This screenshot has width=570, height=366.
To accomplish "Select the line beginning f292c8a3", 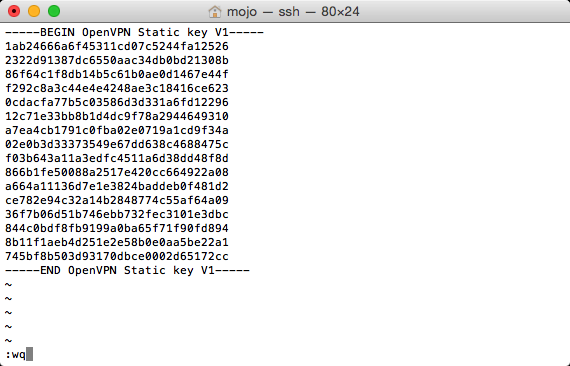I will [117, 88].
